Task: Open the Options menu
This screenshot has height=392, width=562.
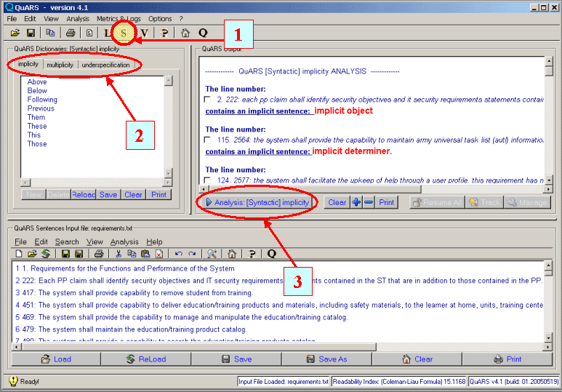Action: [160, 19]
